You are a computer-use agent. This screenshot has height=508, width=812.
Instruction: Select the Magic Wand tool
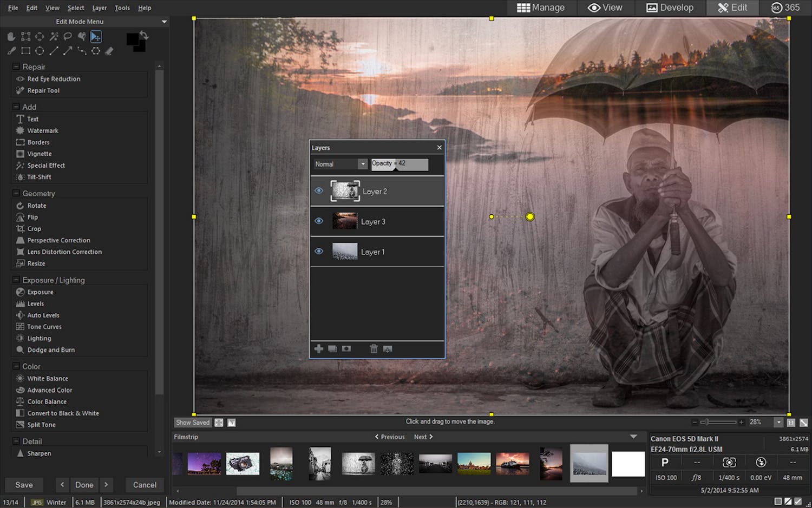[54, 37]
